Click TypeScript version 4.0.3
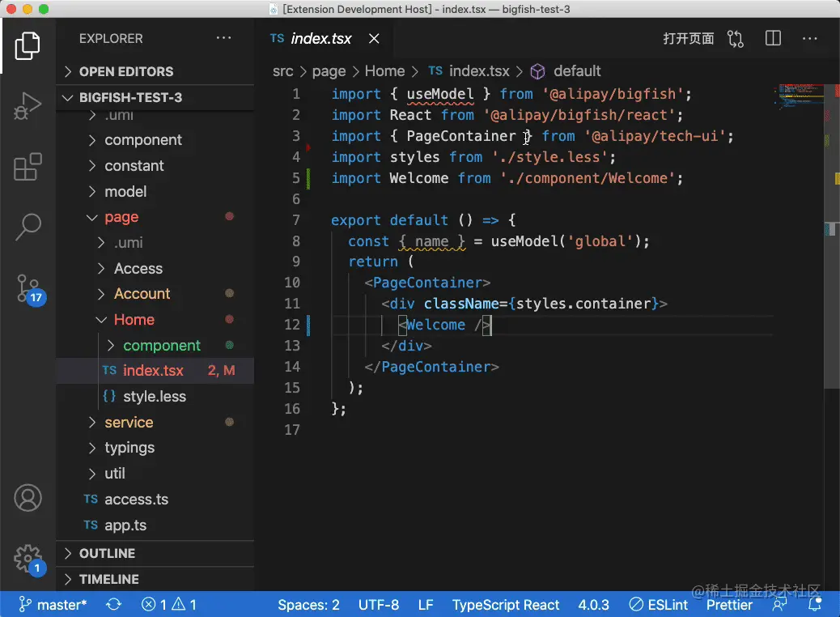This screenshot has height=617, width=840. 593,605
